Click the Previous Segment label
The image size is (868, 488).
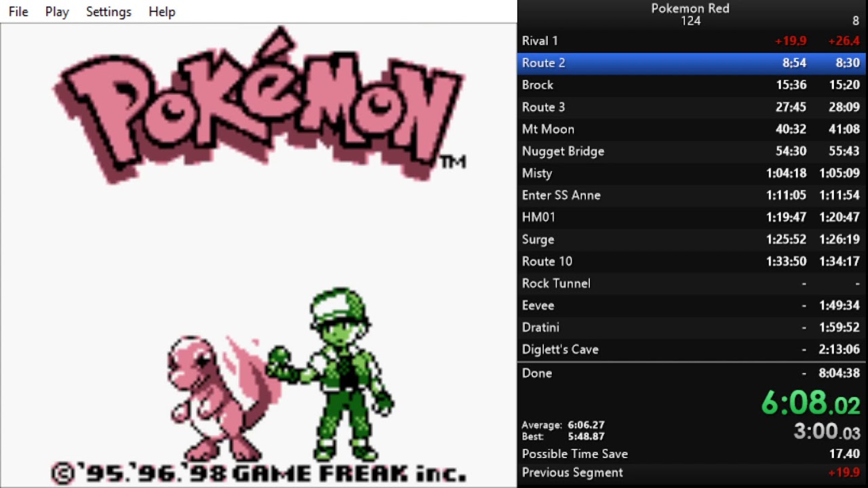tap(572, 472)
